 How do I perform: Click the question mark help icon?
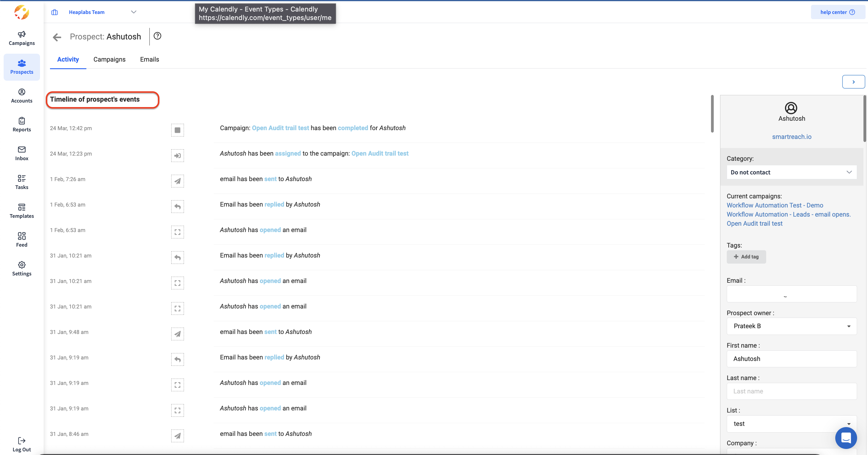pos(157,36)
